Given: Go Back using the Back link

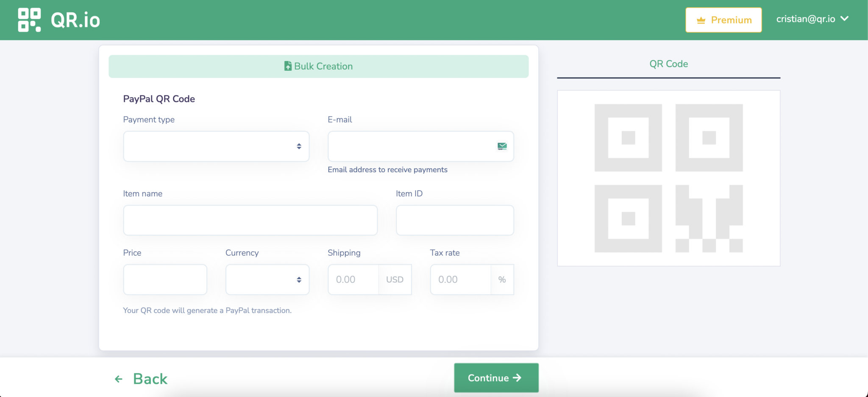Looking at the screenshot, I should [150, 378].
